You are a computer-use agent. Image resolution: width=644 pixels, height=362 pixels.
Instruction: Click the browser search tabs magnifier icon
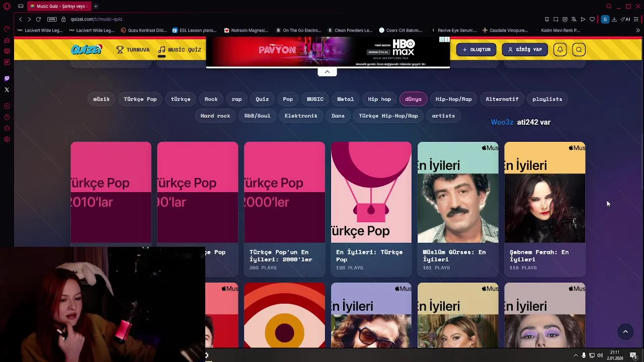click(x=609, y=6)
